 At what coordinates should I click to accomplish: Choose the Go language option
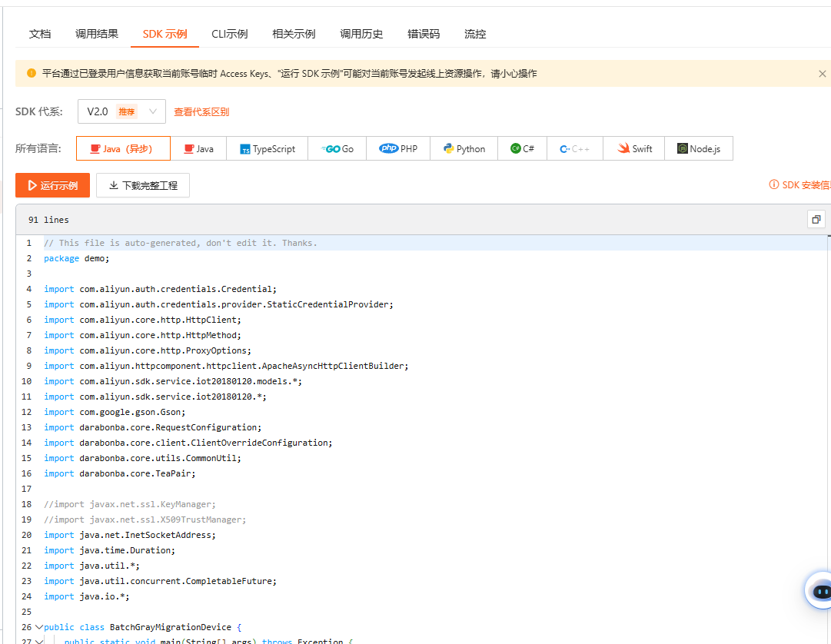337,149
